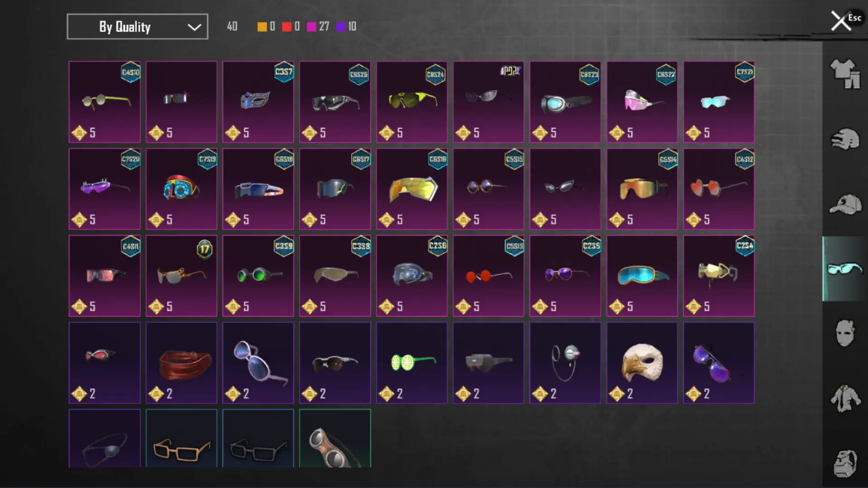The height and width of the screenshot is (488, 868).
Task: Open the outfits category icon
Action: [845, 74]
